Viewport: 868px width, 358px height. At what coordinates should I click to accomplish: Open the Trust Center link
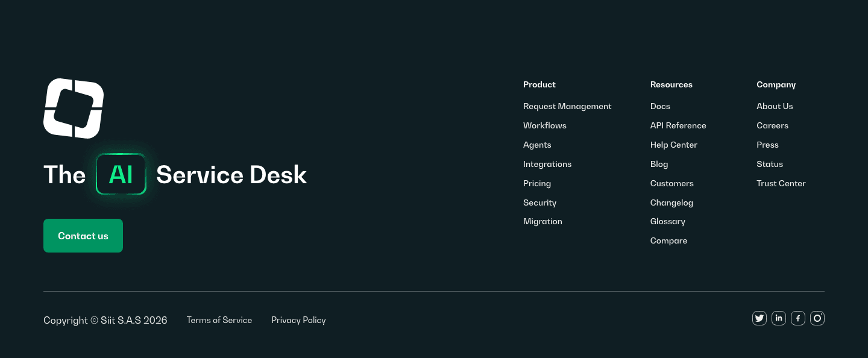tap(781, 183)
